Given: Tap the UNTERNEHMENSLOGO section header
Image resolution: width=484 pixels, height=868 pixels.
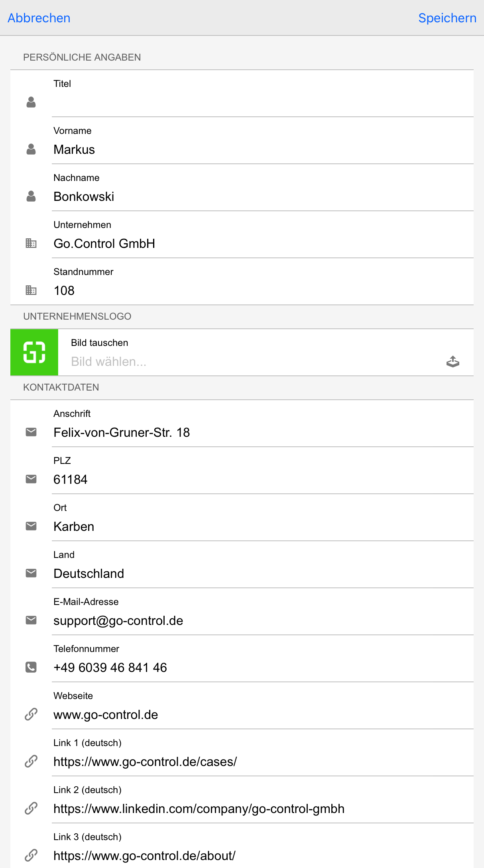Looking at the screenshot, I should 77,316.
